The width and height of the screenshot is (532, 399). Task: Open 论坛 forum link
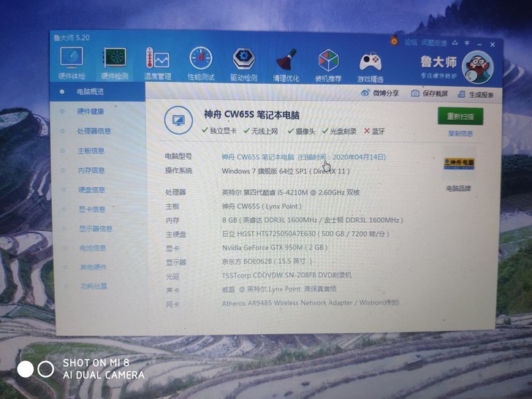[411, 42]
